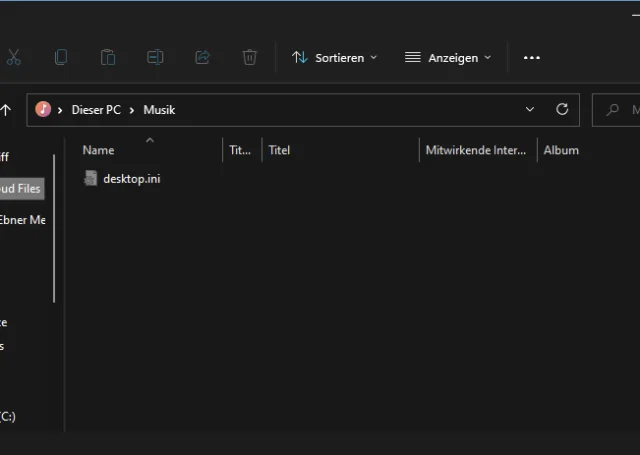Click the Album column header
Viewport: 640px width, 455px height.
click(560, 150)
